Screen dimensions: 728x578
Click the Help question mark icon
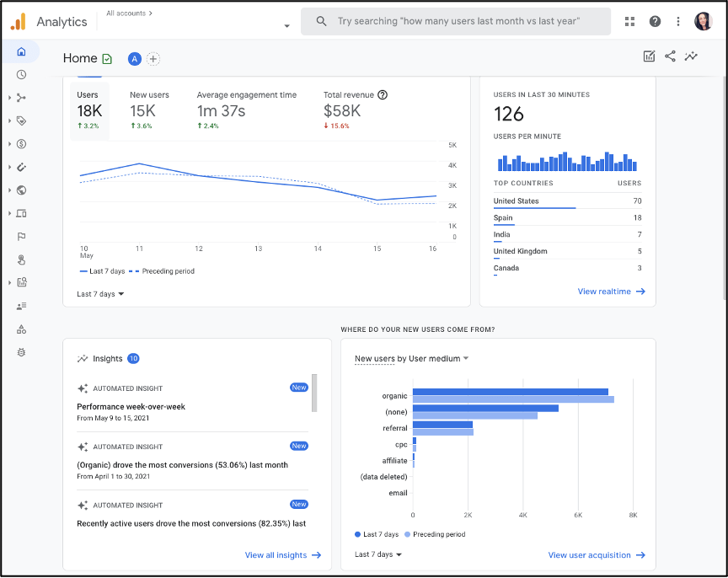tap(655, 20)
